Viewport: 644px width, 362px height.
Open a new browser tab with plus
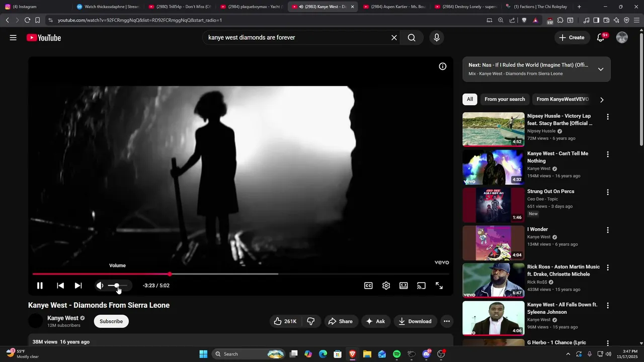[x=579, y=7]
